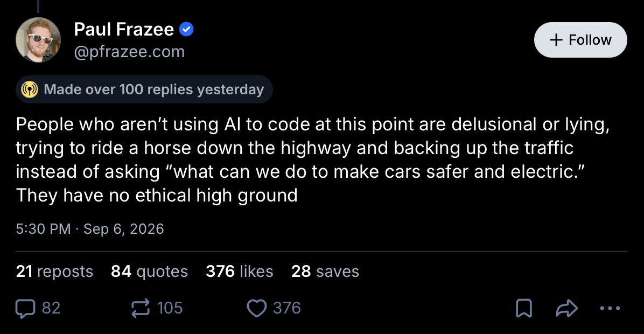Open Paul Frazee's profile avatar
The image size is (644, 334).
(38, 40)
